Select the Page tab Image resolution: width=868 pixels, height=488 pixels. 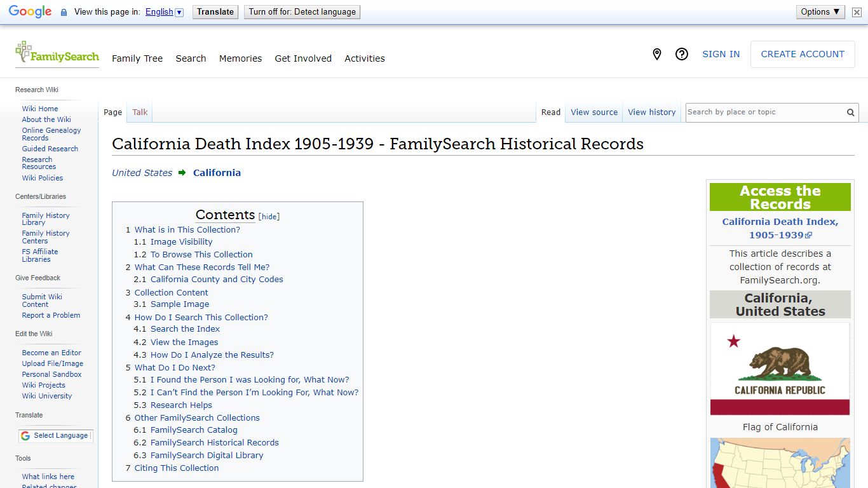[112, 112]
